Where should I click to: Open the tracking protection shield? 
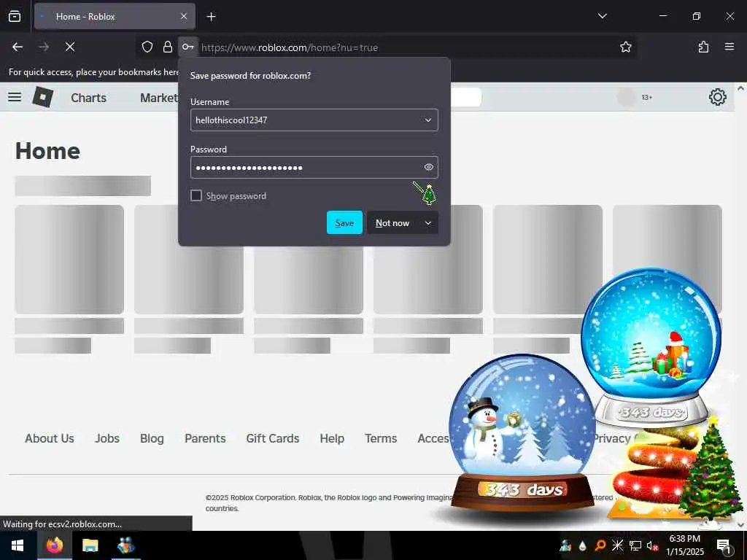click(147, 47)
